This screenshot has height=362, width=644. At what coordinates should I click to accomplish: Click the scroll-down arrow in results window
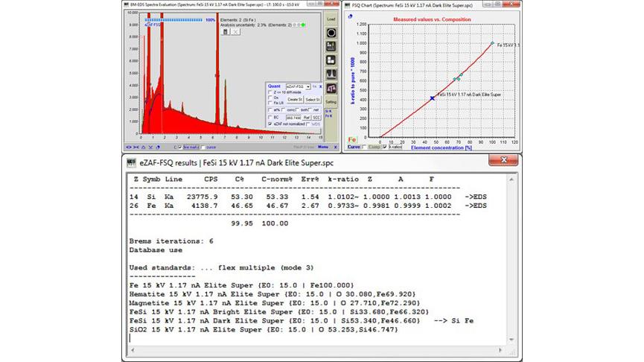point(511,340)
